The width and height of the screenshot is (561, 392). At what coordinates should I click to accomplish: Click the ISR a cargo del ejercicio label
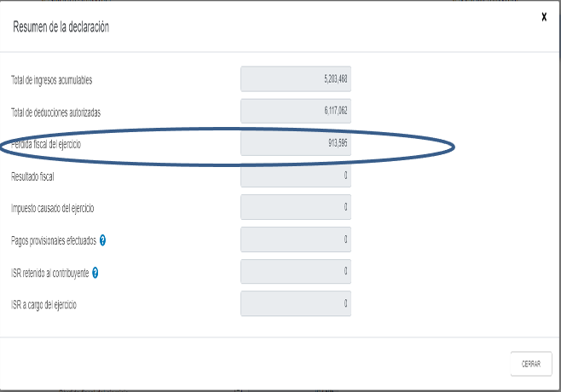(x=43, y=305)
